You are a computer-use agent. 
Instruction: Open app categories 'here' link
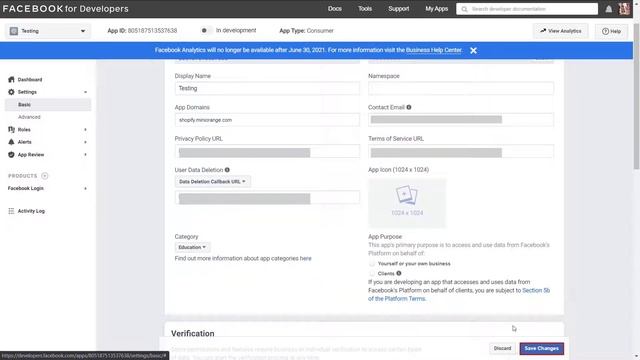(x=305, y=258)
